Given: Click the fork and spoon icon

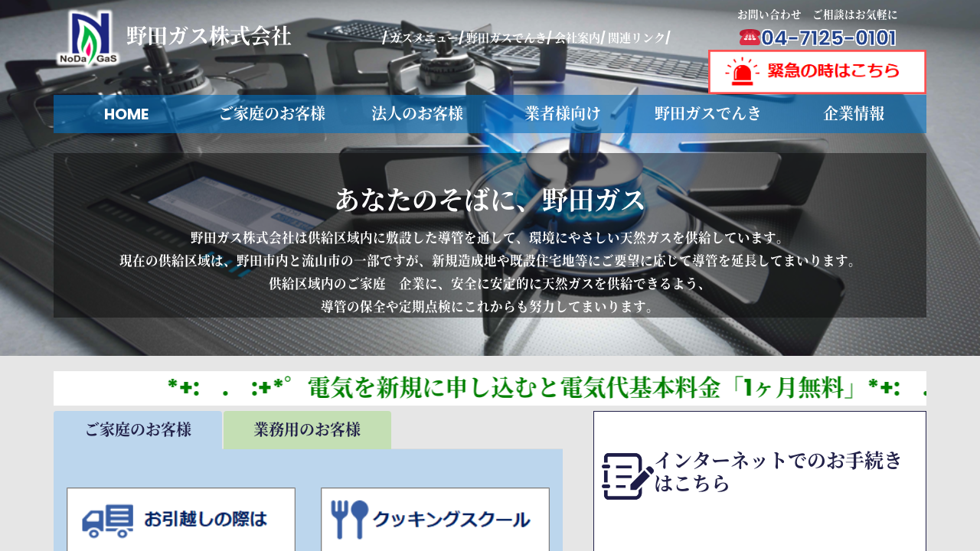Looking at the screenshot, I should point(351,519).
